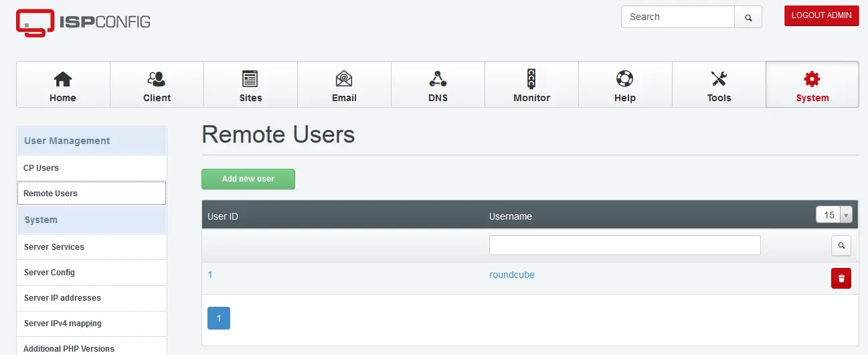The image size is (868, 355).
Task: Open the Help lifebuoy icon
Action: [x=625, y=79]
